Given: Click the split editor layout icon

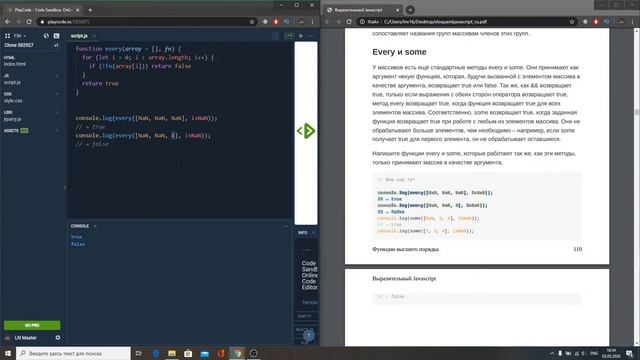Looking at the screenshot, I should (276, 36).
